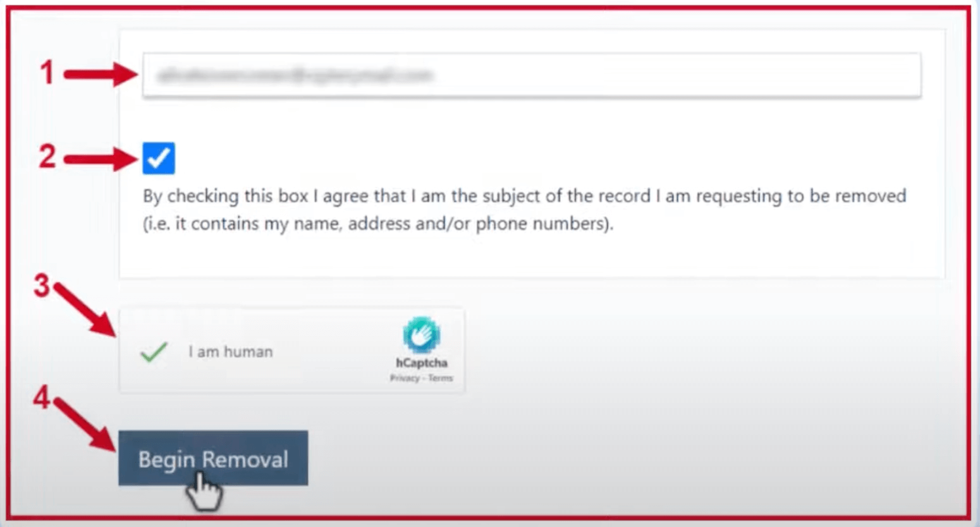Click the 'hCaptcha' brand text
The height and width of the screenshot is (527, 980).
pos(422,363)
